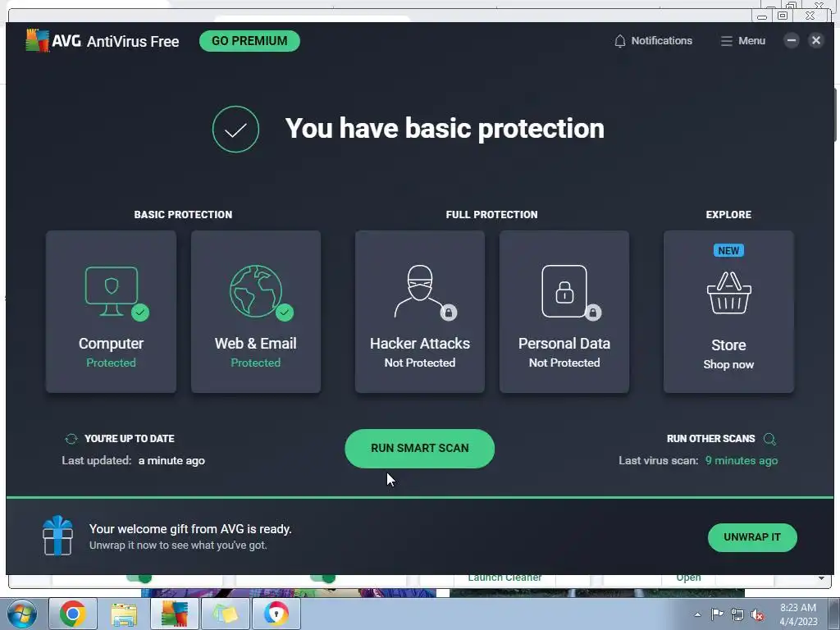Open Windows Explorer from the taskbar
Viewport: 840px width, 630px height.
(x=124, y=614)
